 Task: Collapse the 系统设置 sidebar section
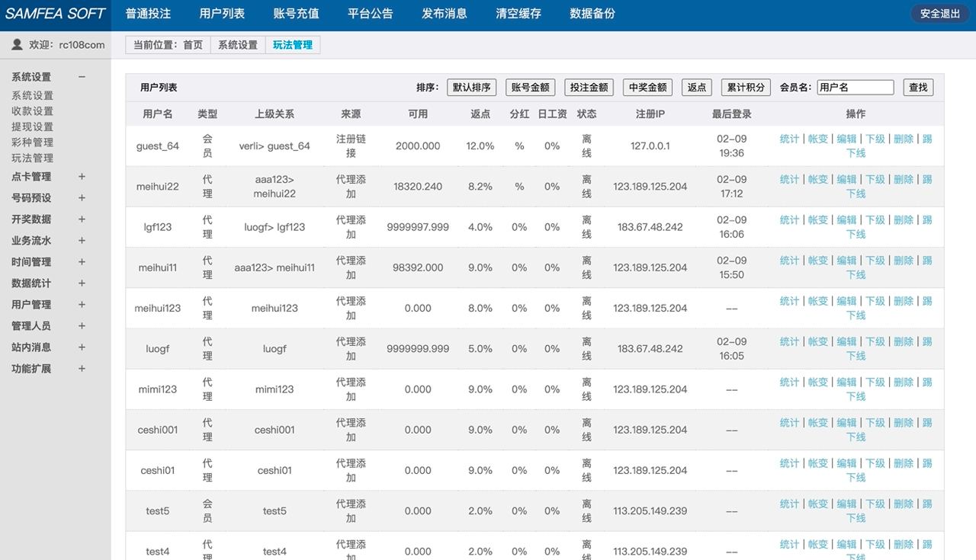coord(82,77)
